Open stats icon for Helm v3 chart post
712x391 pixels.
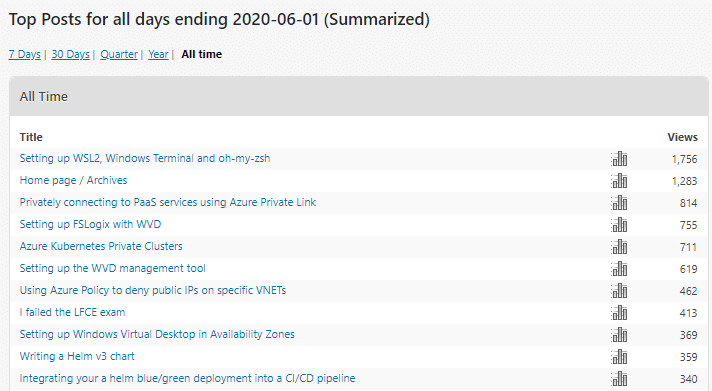pos(619,357)
